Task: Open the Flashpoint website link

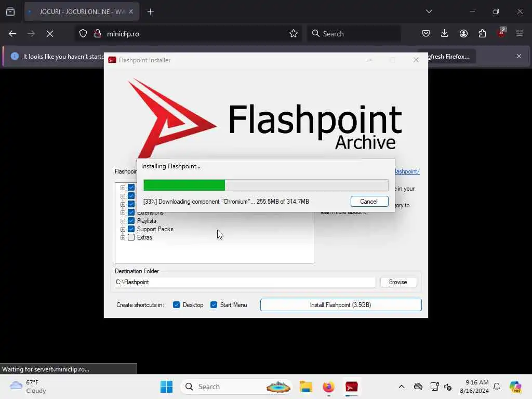Action: tap(407, 171)
